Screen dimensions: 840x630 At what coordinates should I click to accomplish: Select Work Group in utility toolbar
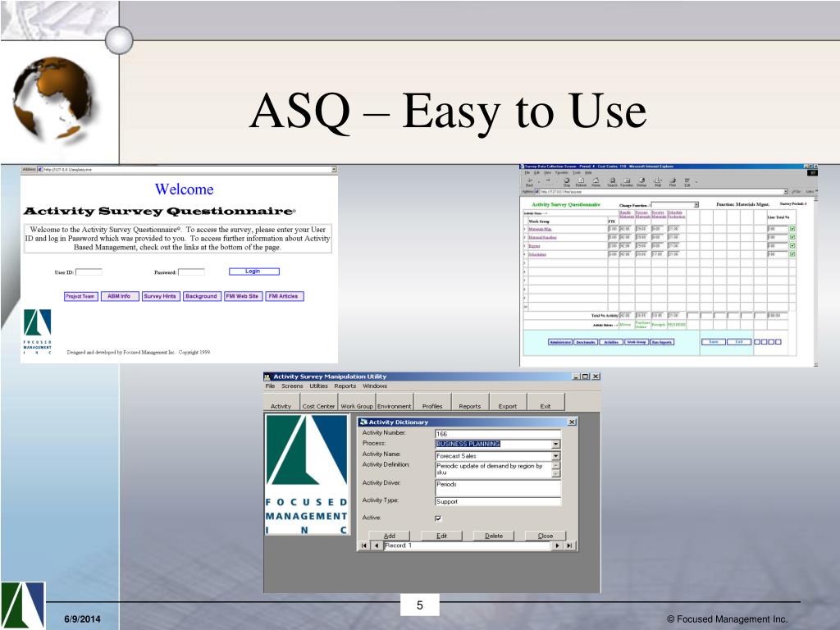pyautogui.click(x=357, y=402)
